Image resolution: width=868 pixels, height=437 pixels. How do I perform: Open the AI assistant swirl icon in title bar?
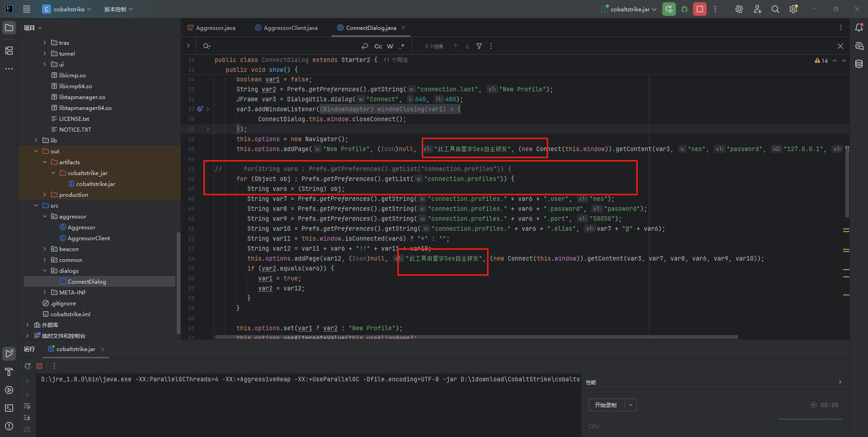tap(739, 9)
